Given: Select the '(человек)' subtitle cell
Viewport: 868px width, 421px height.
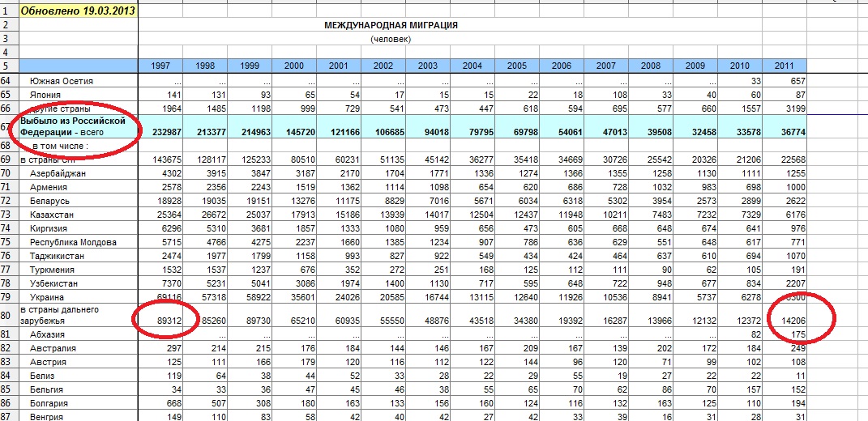Looking at the screenshot, I should click(391, 39).
